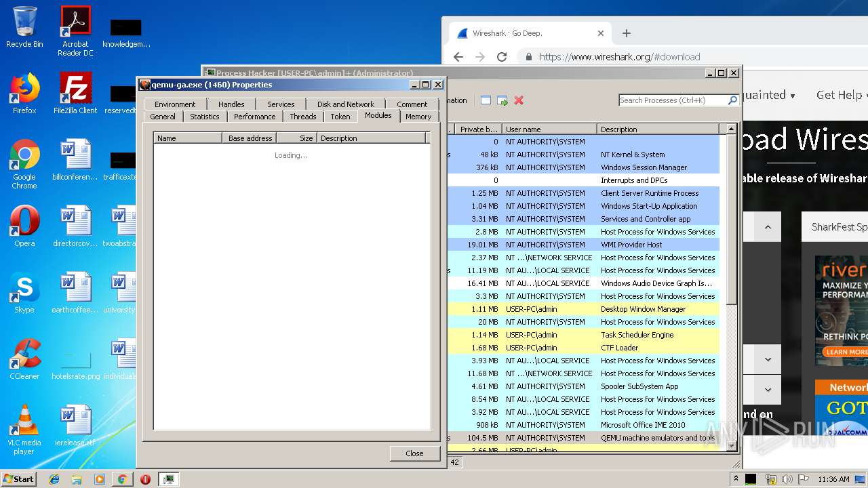Click the Start button
868x488 pixels.
click(x=19, y=479)
